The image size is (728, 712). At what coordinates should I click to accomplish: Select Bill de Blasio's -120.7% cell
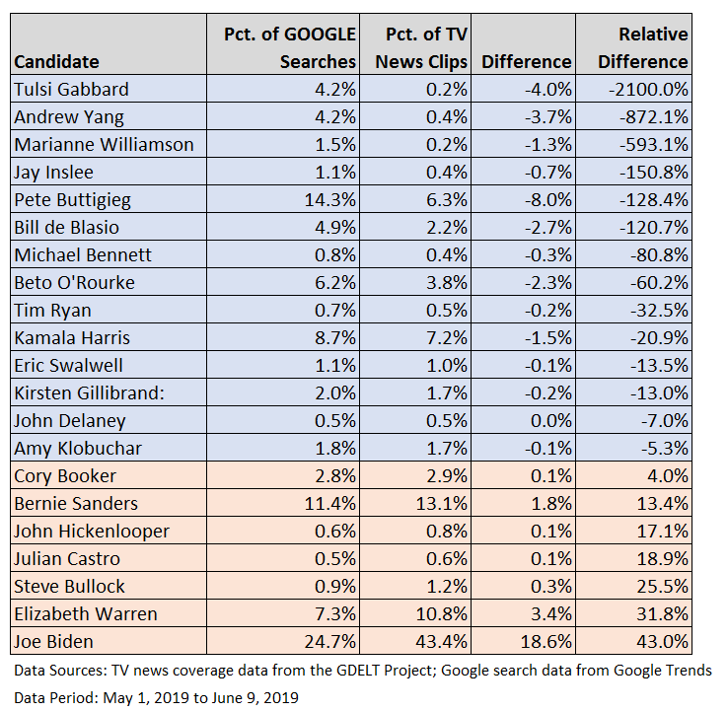[x=633, y=227]
